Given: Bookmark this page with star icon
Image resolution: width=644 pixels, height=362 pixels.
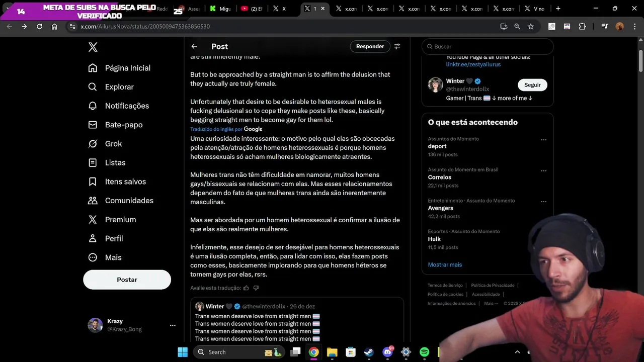Looking at the screenshot, I should (x=531, y=26).
